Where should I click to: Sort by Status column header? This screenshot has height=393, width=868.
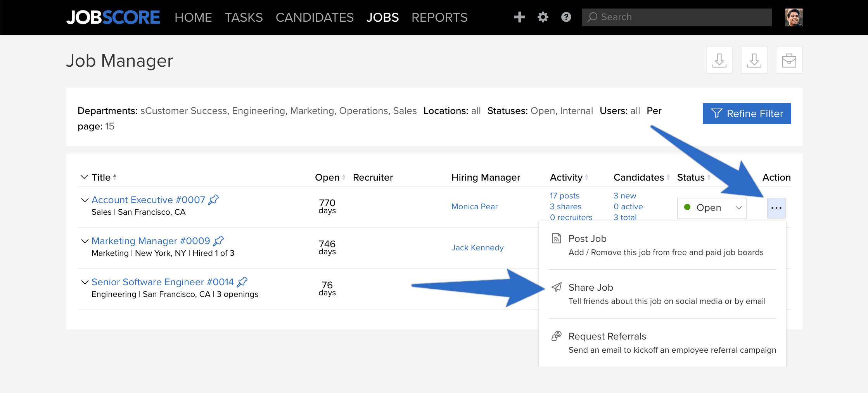tap(694, 178)
